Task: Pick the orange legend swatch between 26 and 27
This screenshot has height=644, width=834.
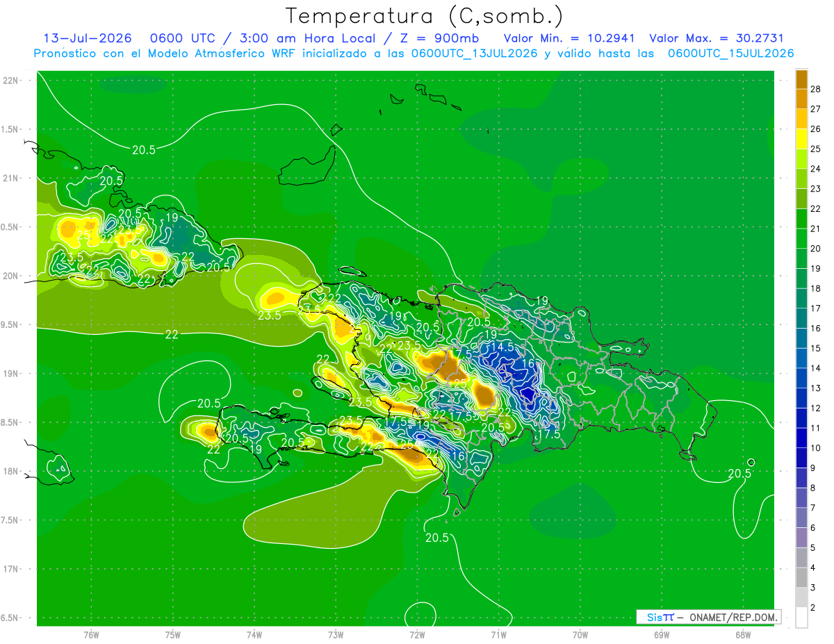Action: pos(801,118)
